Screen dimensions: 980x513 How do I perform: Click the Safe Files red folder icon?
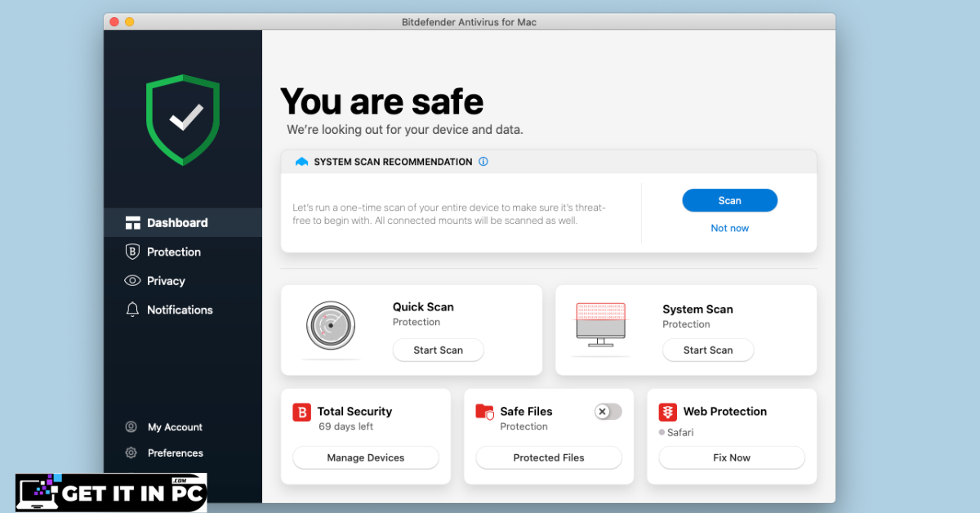(484, 412)
